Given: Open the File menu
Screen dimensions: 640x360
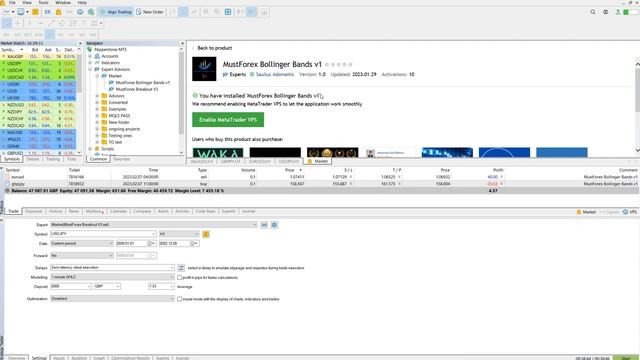Looking at the screenshot, I should point(12,2).
